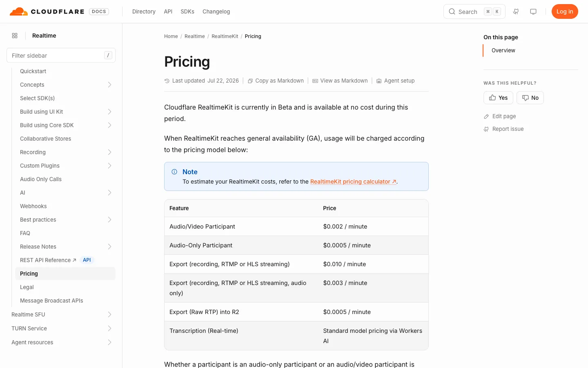Expand the Concepts sidebar section

109,85
